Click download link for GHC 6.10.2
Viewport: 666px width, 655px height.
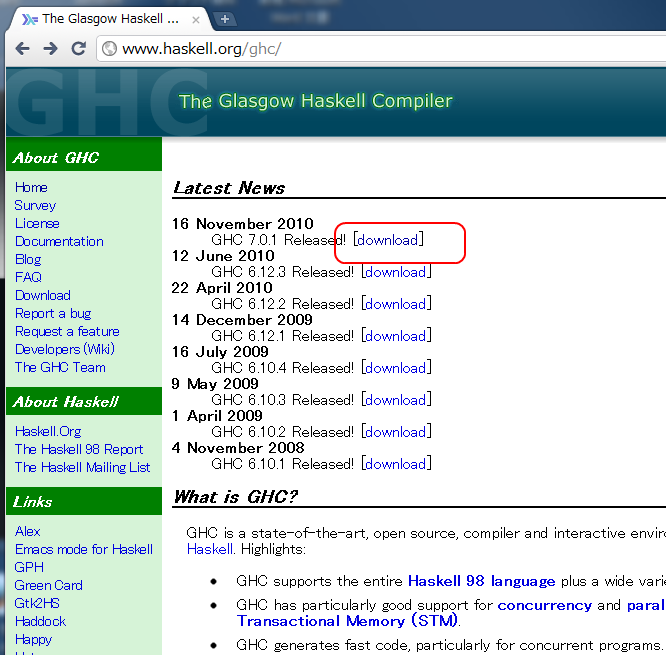(395, 432)
